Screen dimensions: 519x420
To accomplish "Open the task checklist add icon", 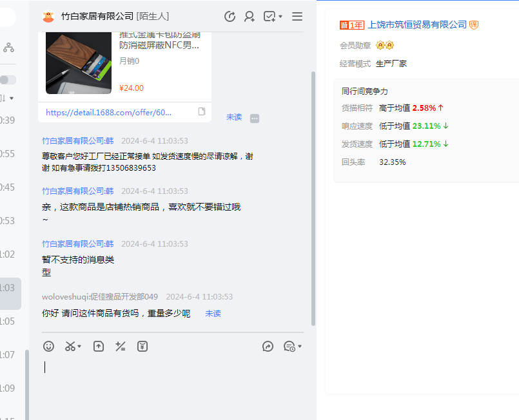I will 269,16.
